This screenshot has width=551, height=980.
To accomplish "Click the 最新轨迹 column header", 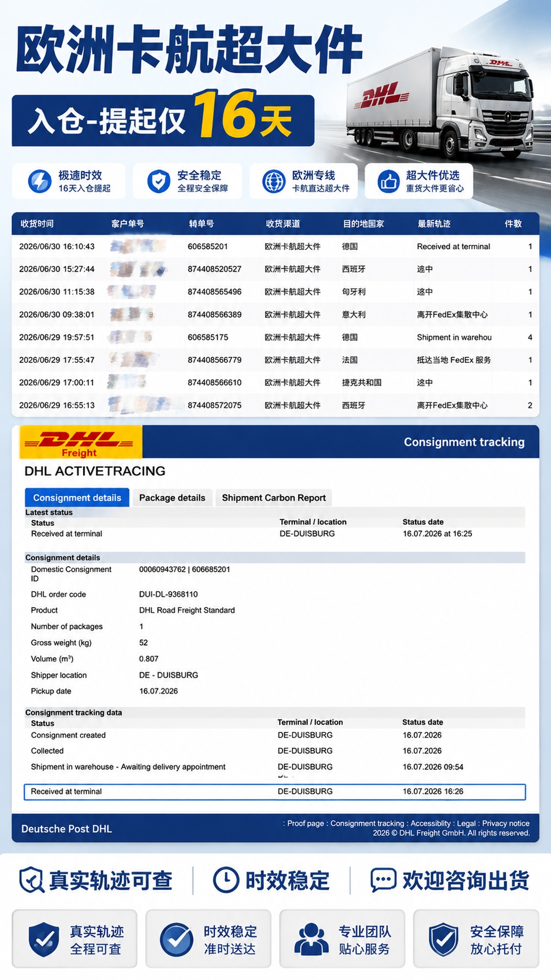I will [x=434, y=223].
